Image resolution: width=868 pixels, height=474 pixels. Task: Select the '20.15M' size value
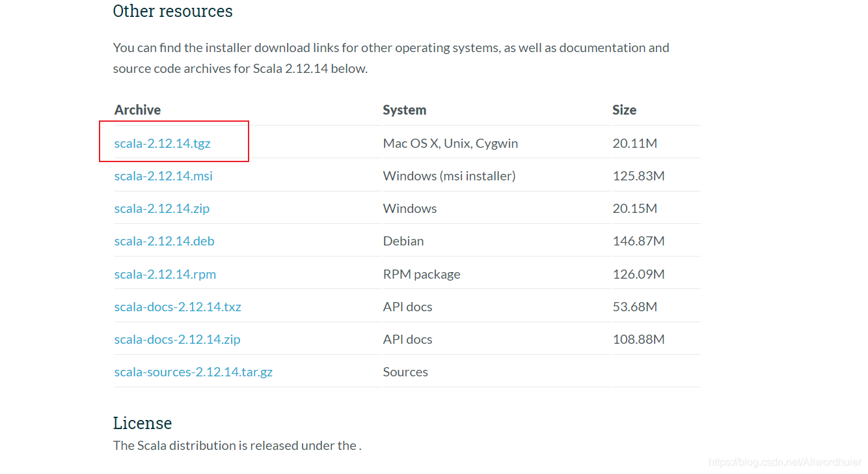tap(635, 208)
